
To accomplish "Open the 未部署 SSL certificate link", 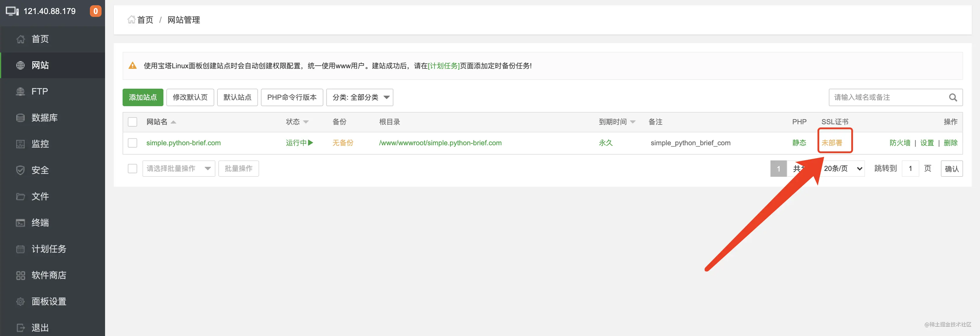I will click(x=832, y=143).
